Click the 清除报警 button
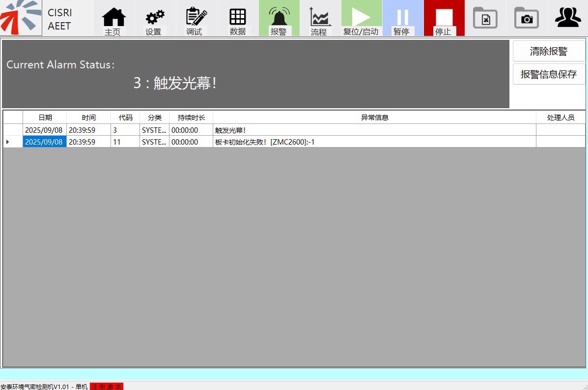Image resolution: width=588 pixels, height=390 pixels. pyautogui.click(x=549, y=51)
